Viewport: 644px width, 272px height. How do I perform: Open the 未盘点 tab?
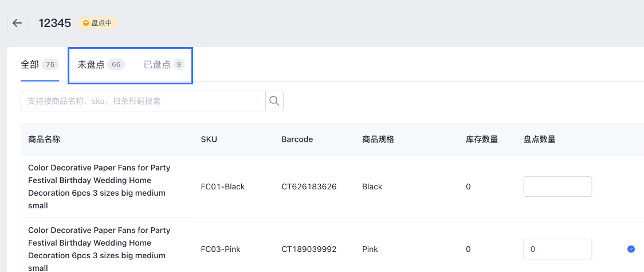[x=101, y=65]
